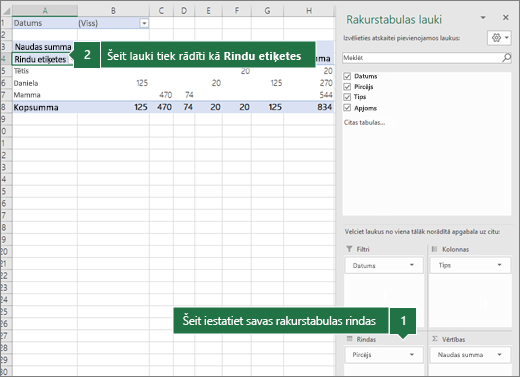Open the Pircējs rows field dropdown

tap(412, 355)
